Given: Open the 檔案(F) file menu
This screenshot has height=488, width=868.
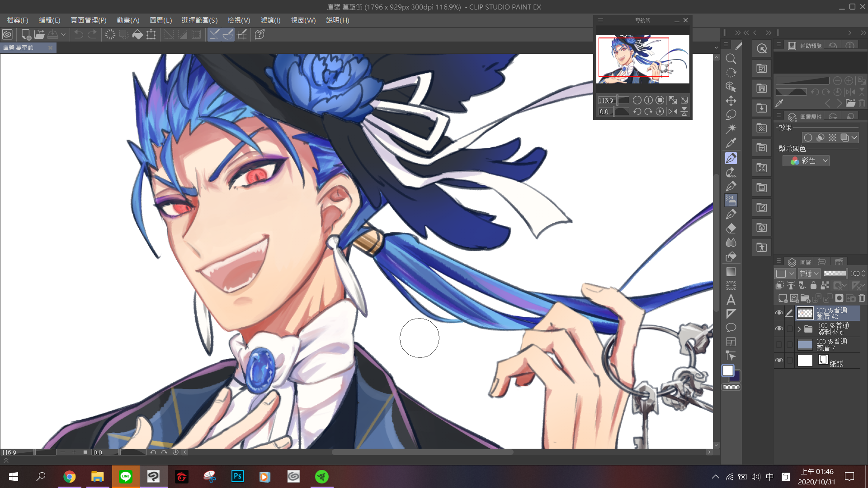Looking at the screenshot, I should click(18, 20).
